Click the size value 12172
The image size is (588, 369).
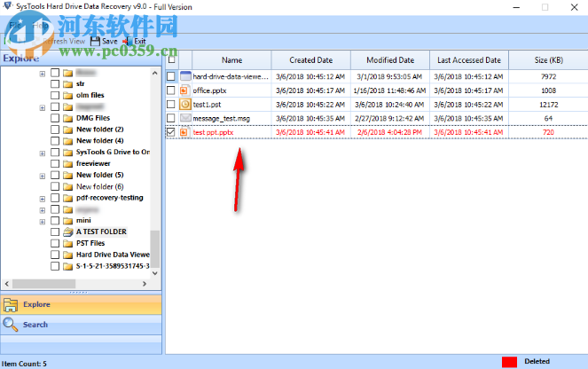click(x=549, y=105)
